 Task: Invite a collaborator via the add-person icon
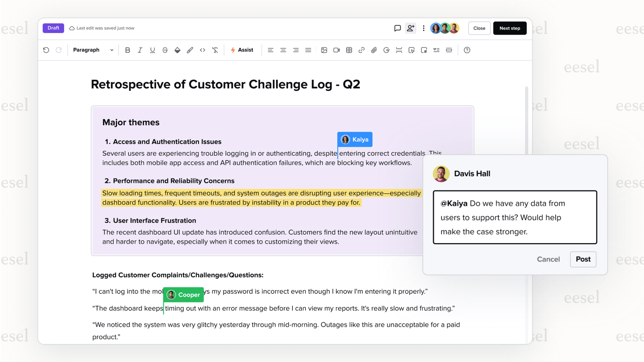point(410,28)
